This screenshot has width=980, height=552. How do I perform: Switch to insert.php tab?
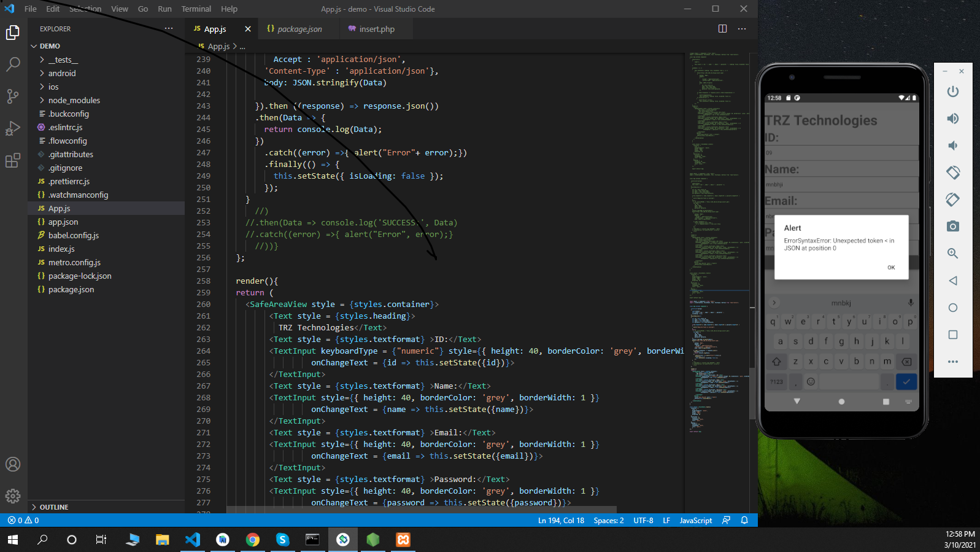pos(377,29)
